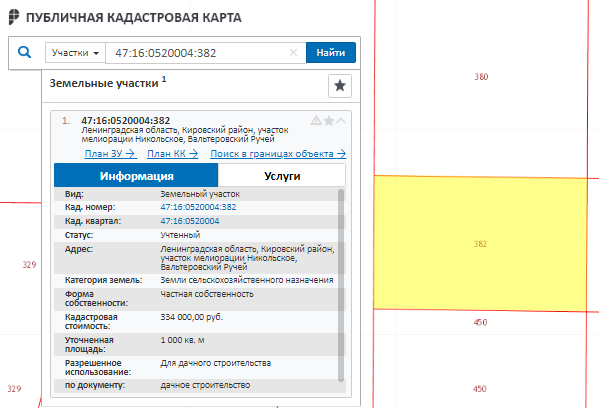Click the information panel scrollbar
The width and height of the screenshot is (599, 408).
341,285
